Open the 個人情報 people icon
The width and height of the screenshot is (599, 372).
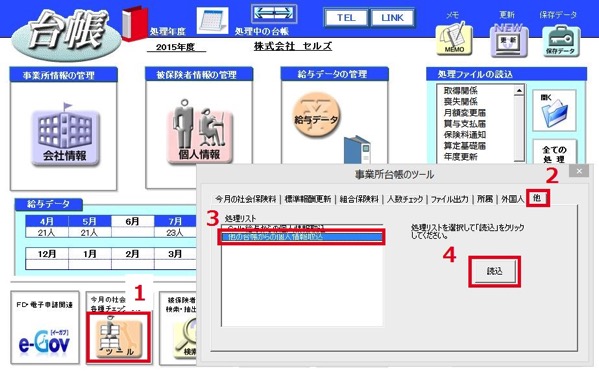pyautogui.click(x=199, y=132)
